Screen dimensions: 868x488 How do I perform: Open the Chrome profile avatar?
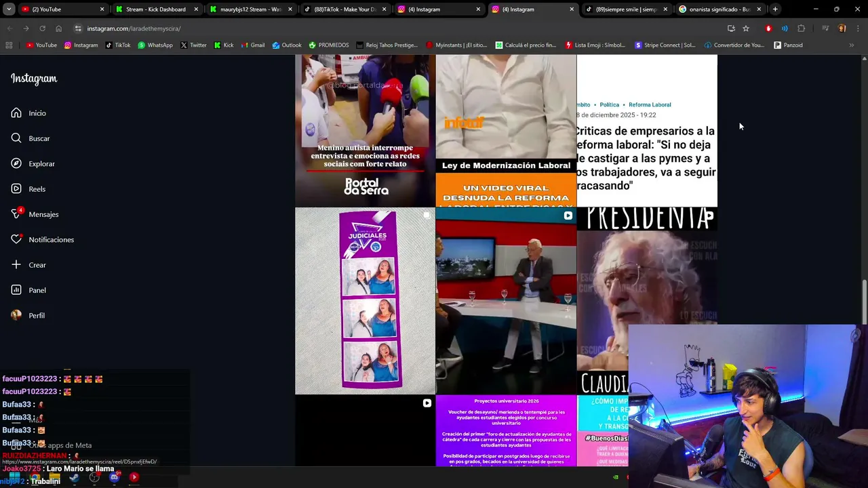tap(842, 28)
